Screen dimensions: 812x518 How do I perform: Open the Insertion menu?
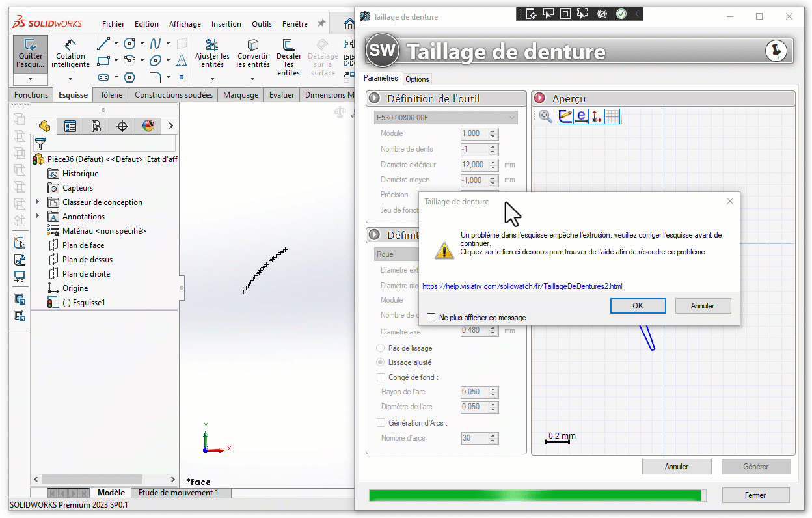click(226, 24)
